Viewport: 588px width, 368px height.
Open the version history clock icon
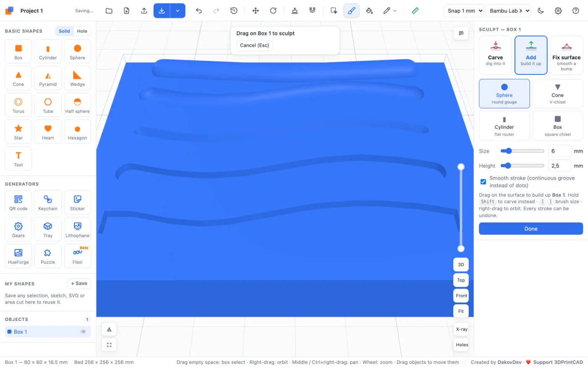pyautogui.click(x=234, y=11)
